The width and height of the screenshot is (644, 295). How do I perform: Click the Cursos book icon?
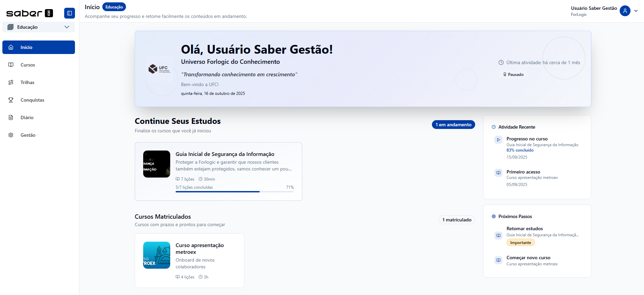(11, 65)
